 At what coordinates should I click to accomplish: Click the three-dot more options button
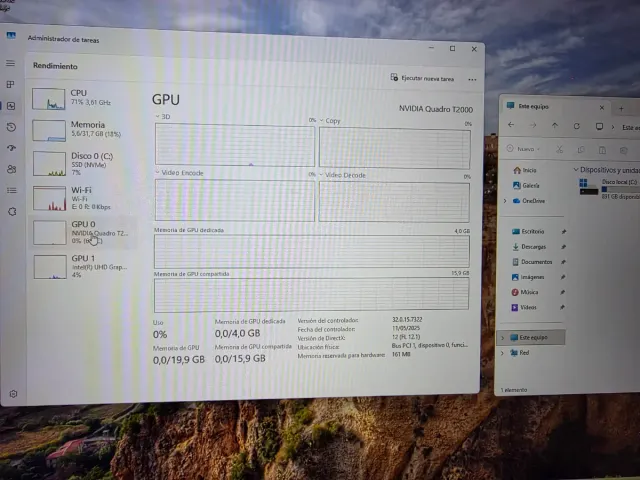[472, 79]
